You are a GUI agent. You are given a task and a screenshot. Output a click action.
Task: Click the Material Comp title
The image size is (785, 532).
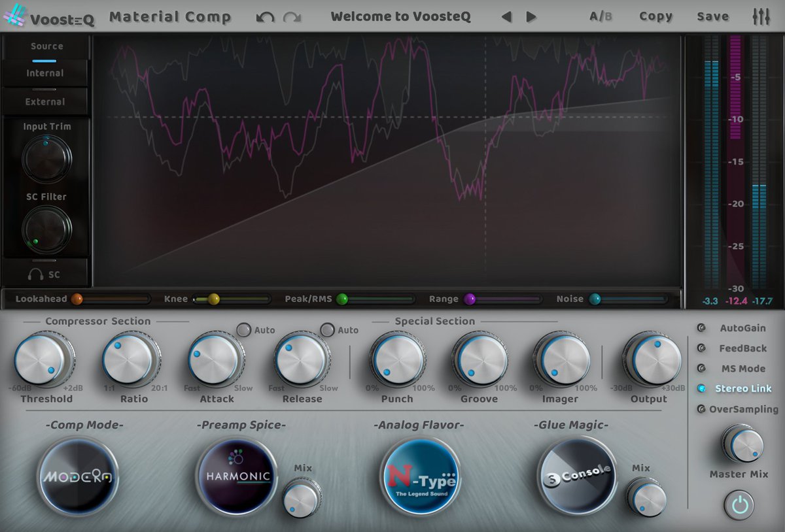point(170,17)
